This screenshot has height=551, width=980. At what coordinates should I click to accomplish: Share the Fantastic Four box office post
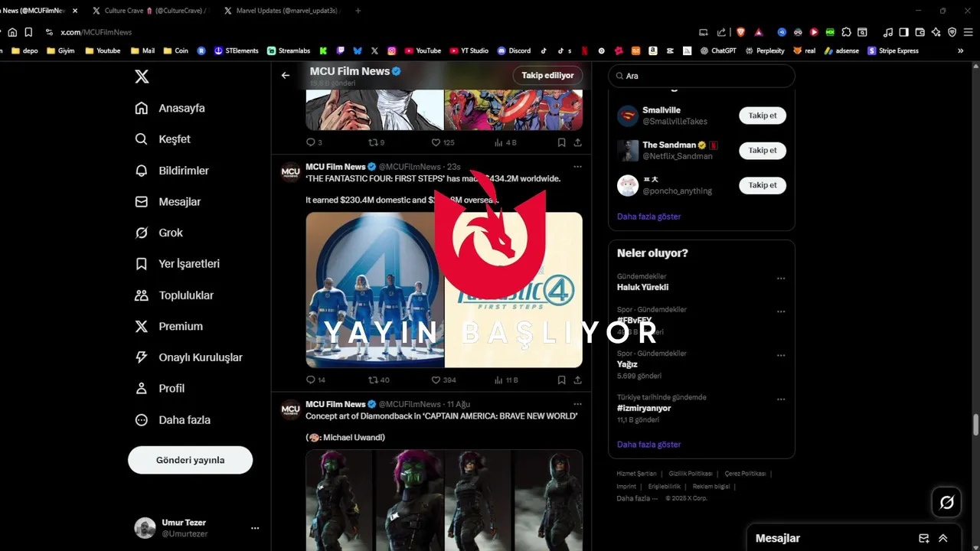pyautogui.click(x=577, y=380)
